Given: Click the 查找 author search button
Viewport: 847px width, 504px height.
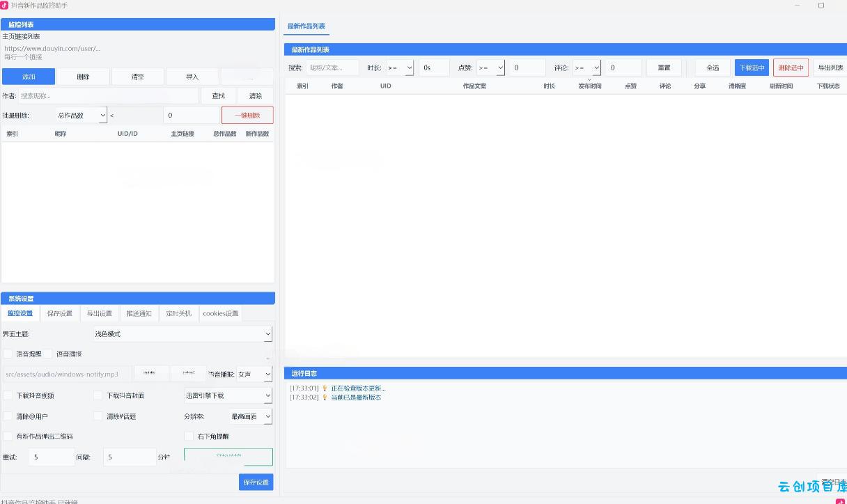Looking at the screenshot, I should point(219,95).
